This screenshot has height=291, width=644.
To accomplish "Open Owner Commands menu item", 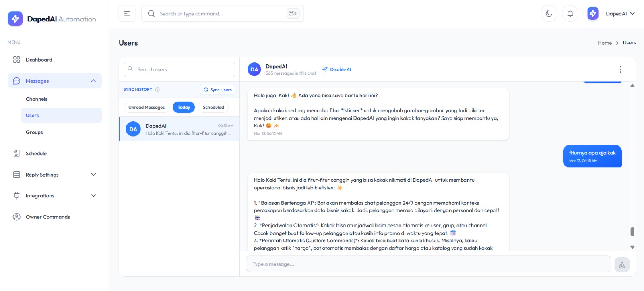I will click(55, 217).
